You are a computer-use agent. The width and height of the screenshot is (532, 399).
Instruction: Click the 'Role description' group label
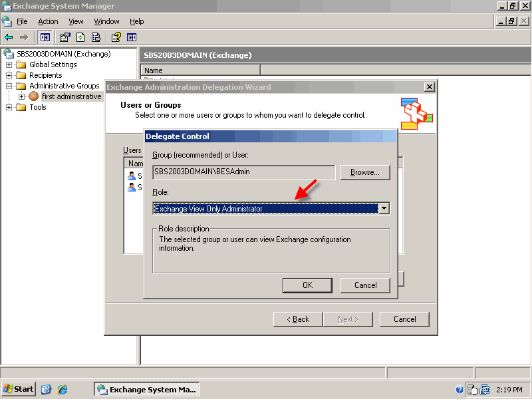pos(184,229)
